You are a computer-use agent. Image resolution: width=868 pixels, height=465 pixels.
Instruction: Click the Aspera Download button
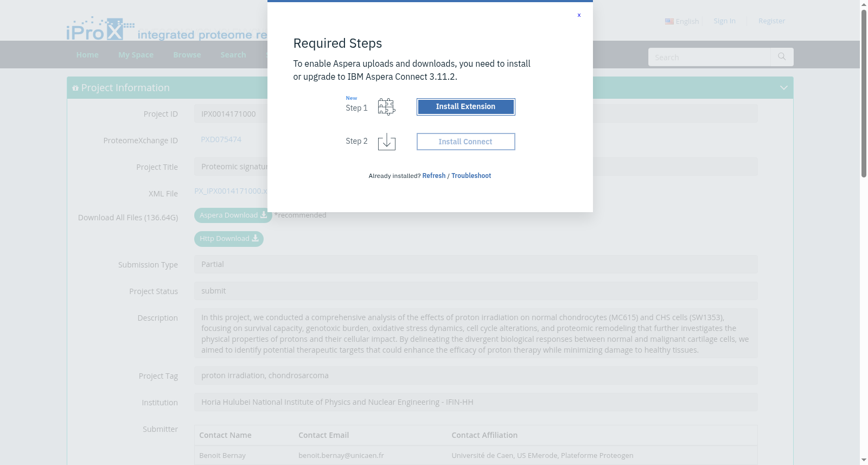233,215
